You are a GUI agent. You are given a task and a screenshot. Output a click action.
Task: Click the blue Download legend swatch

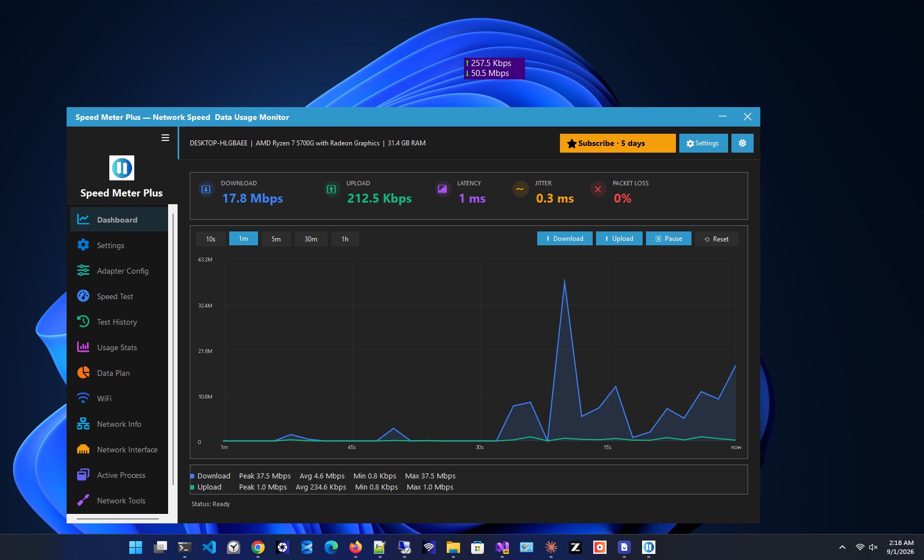[x=192, y=476]
